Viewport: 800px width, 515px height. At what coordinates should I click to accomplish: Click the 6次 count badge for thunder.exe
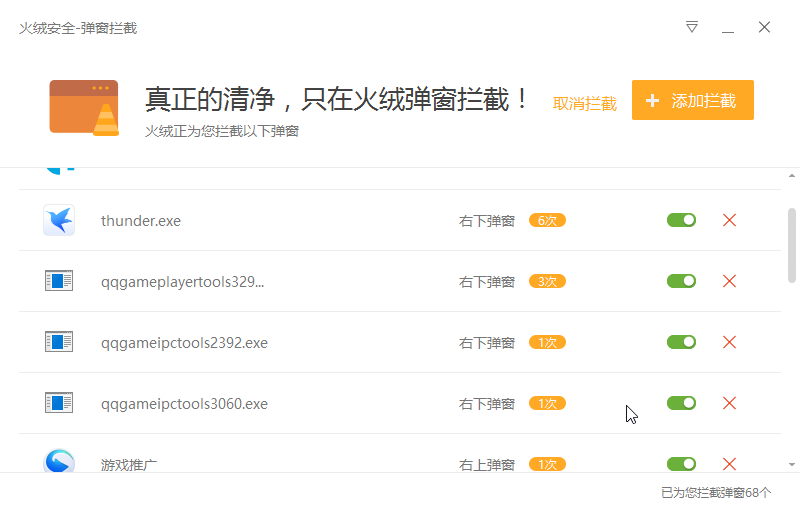click(x=547, y=220)
